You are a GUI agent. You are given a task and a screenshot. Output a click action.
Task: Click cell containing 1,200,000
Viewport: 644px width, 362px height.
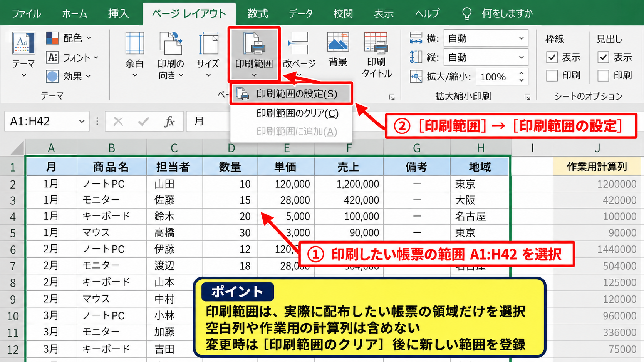[349, 184]
